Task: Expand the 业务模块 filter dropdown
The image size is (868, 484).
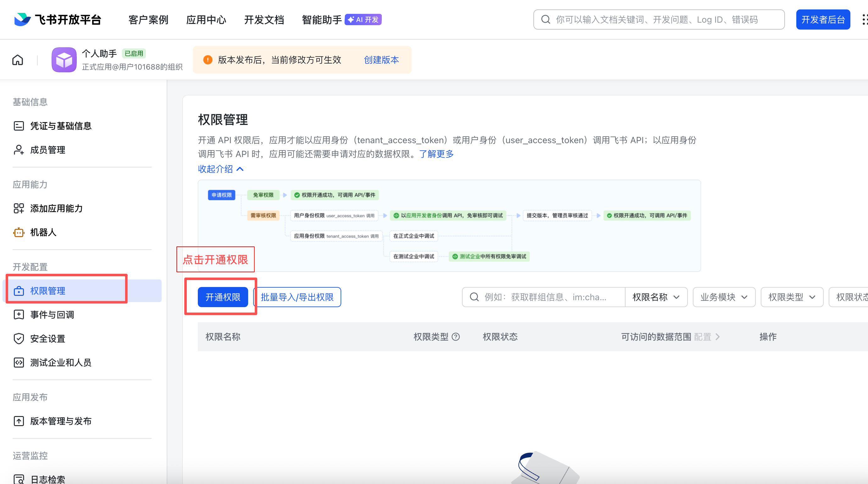Action: [x=723, y=297]
